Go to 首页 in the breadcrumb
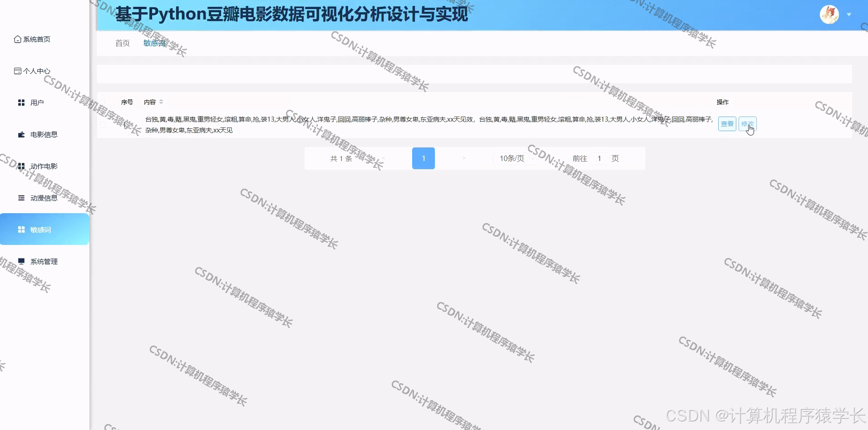This screenshot has width=868, height=430. point(123,43)
